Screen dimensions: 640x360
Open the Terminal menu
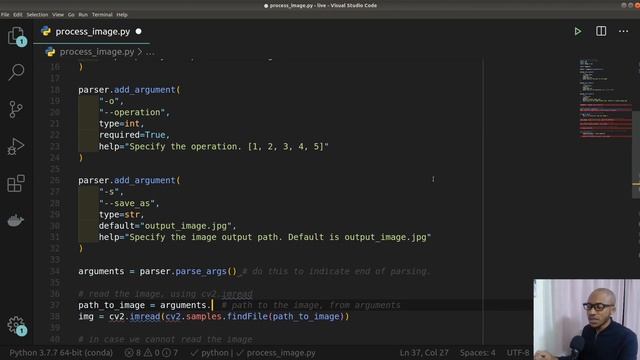click(x=102, y=14)
